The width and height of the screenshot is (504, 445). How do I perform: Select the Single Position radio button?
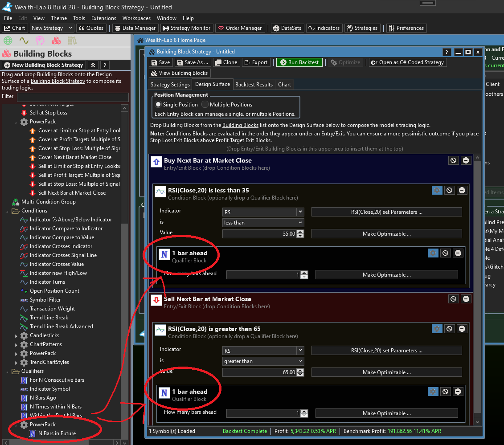click(x=158, y=105)
